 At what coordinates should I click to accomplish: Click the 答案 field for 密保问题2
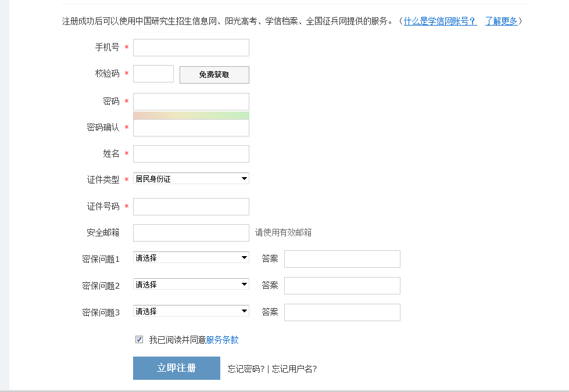pyautogui.click(x=342, y=286)
